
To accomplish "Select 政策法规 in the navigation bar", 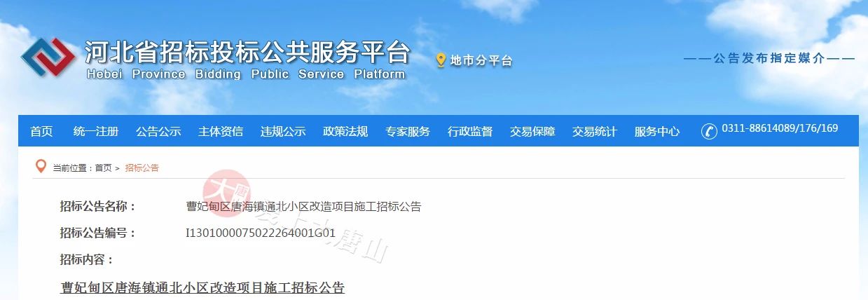I will [x=345, y=131].
